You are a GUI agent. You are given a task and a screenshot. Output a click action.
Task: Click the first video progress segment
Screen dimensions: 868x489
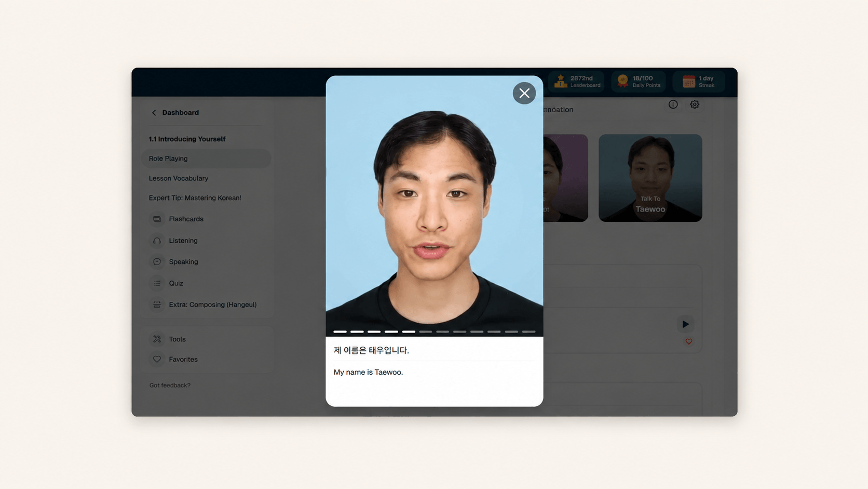coord(340,332)
